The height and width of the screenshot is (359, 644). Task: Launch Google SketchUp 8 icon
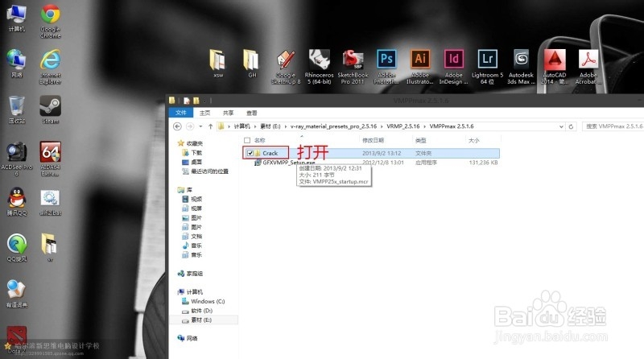[x=286, y=67]
